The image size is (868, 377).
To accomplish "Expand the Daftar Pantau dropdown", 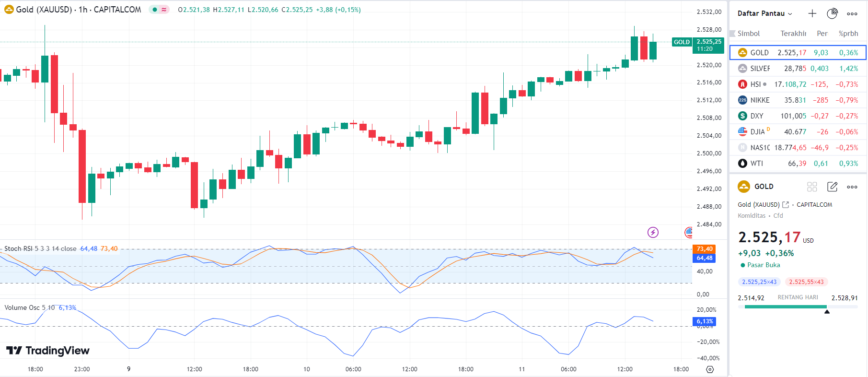I will coord(764,13).
